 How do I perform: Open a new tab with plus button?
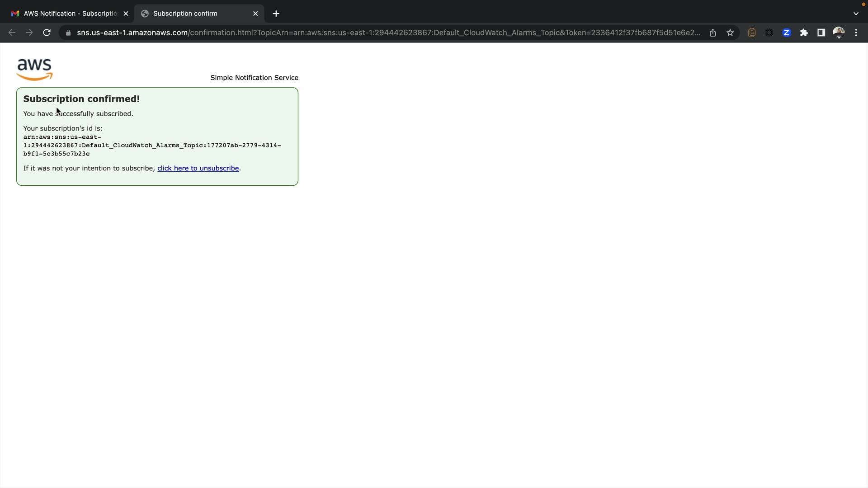[x=276, y=14]
